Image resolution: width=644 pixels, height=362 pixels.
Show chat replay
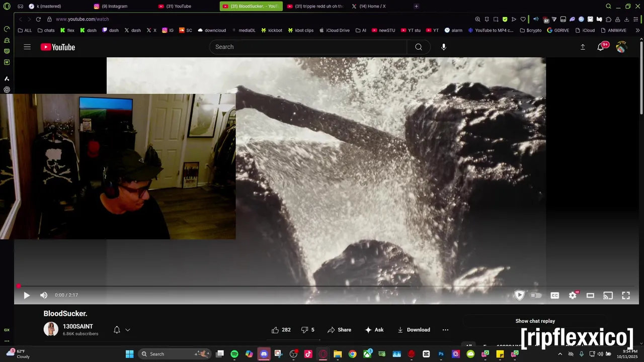[535, 321]
